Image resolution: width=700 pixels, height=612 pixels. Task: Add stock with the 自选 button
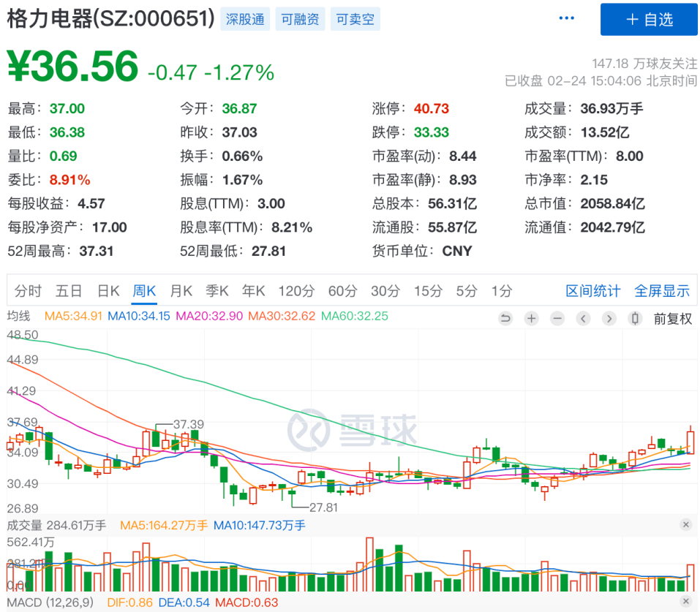649,19
